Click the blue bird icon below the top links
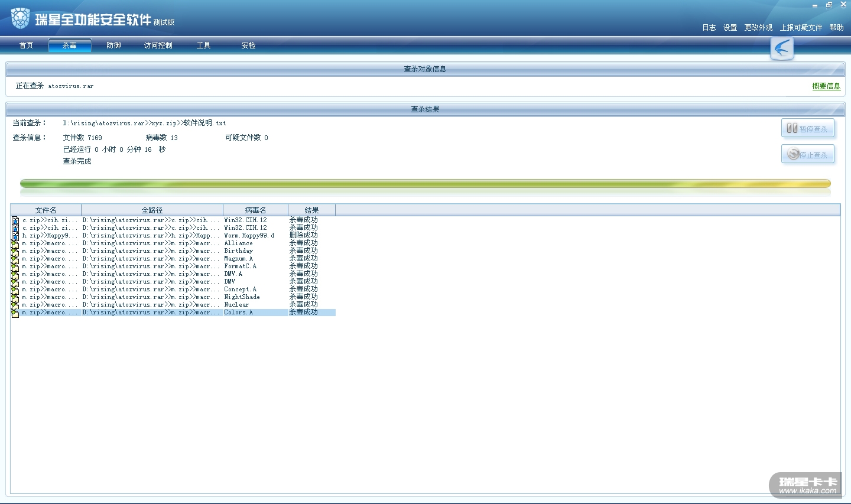 click(782, 48)
